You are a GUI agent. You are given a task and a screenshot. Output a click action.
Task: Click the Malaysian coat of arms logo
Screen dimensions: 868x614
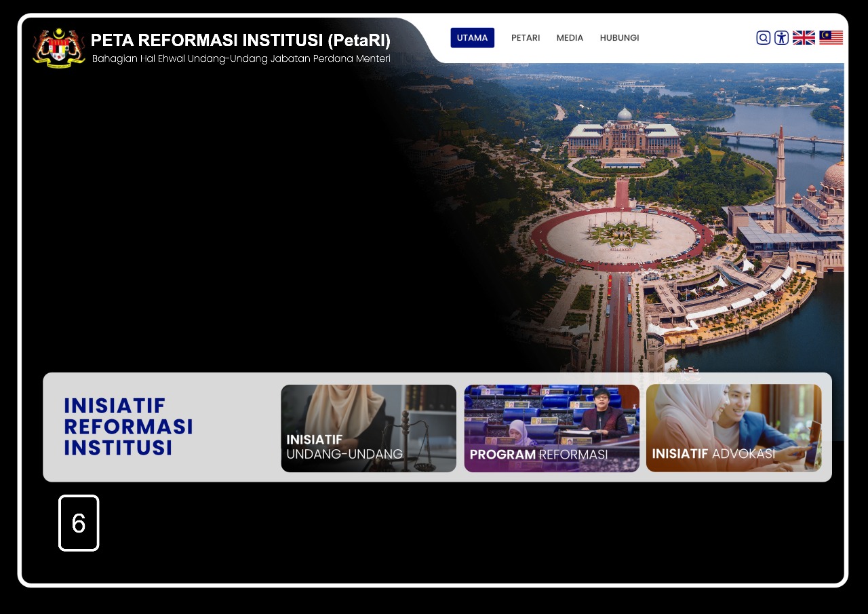(59, 47)
